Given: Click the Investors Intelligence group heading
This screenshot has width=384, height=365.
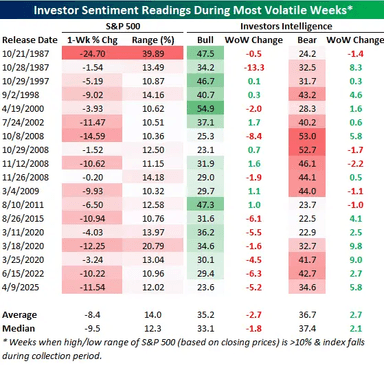Looking at the screenshot, I should [x=286, y=26].
